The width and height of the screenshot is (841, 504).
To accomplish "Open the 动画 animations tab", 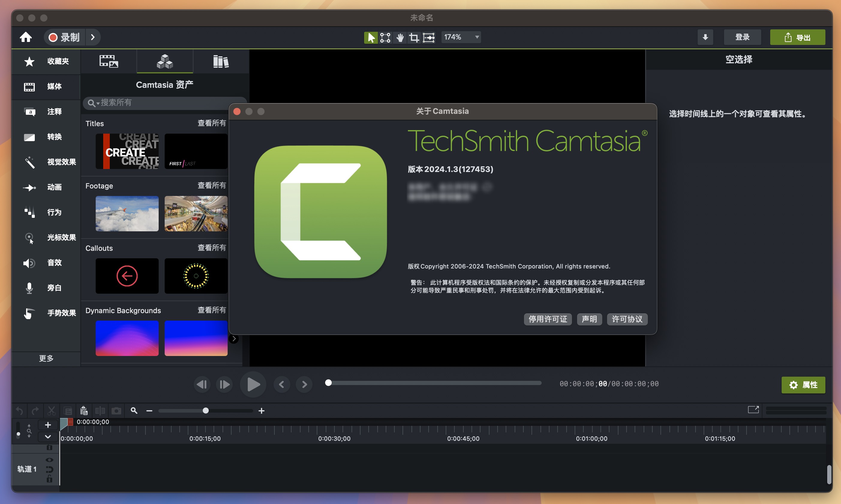I will (46, 187).
